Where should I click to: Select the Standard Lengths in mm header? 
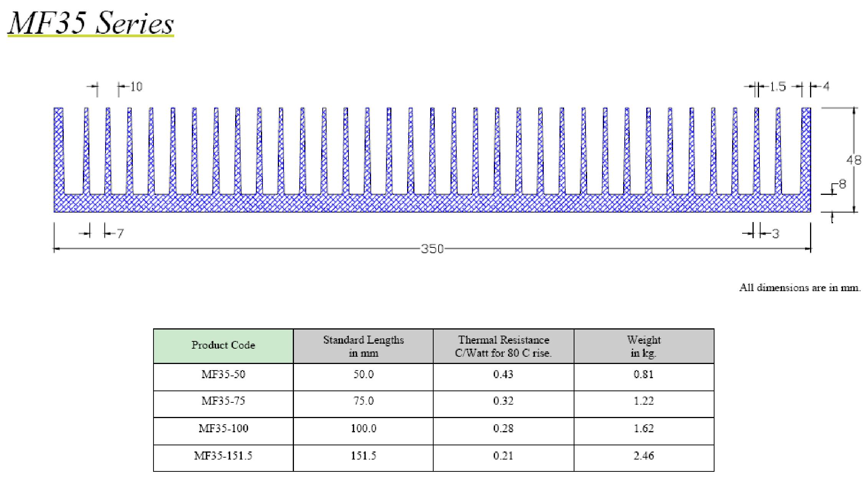point(363,346)
